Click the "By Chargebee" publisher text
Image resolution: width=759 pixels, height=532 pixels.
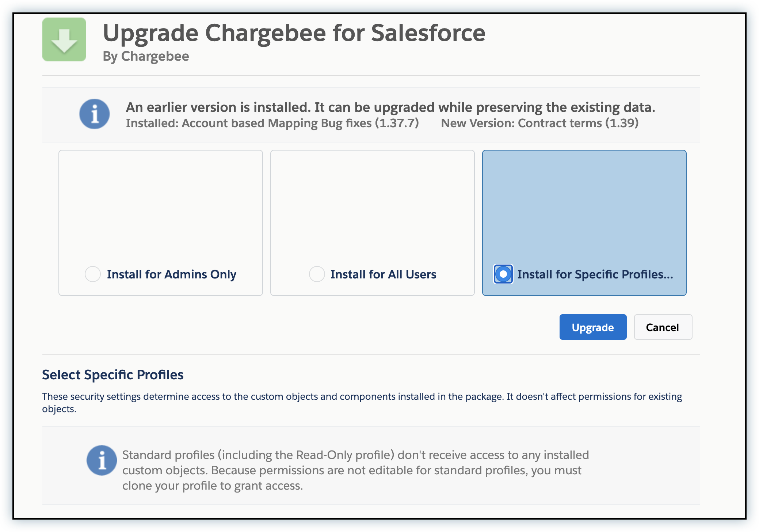point(146,56)
